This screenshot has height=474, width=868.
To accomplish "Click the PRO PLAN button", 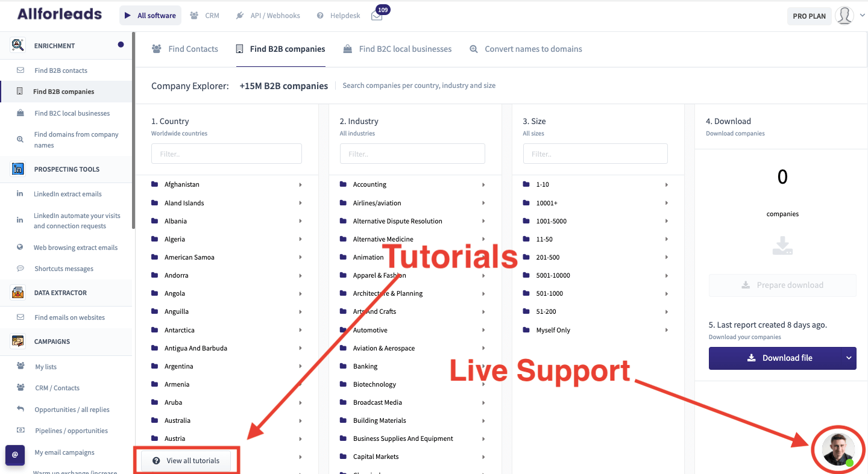I will click(x=810, y=16).
